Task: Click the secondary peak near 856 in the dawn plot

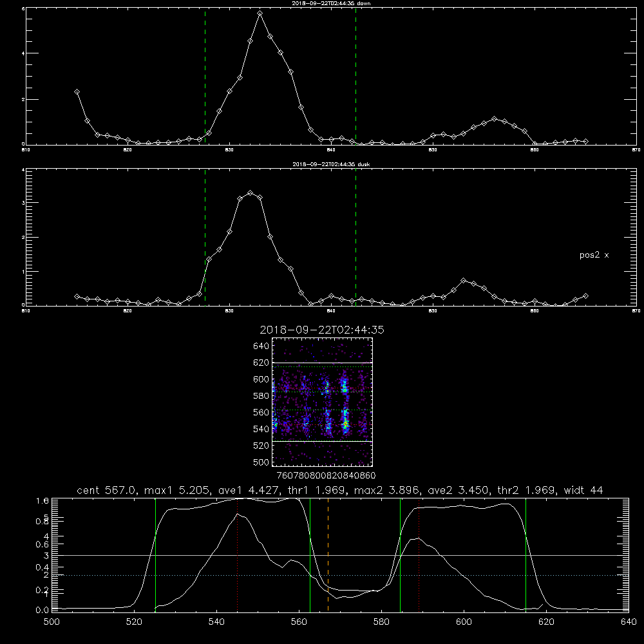Action: pos(494,119)
